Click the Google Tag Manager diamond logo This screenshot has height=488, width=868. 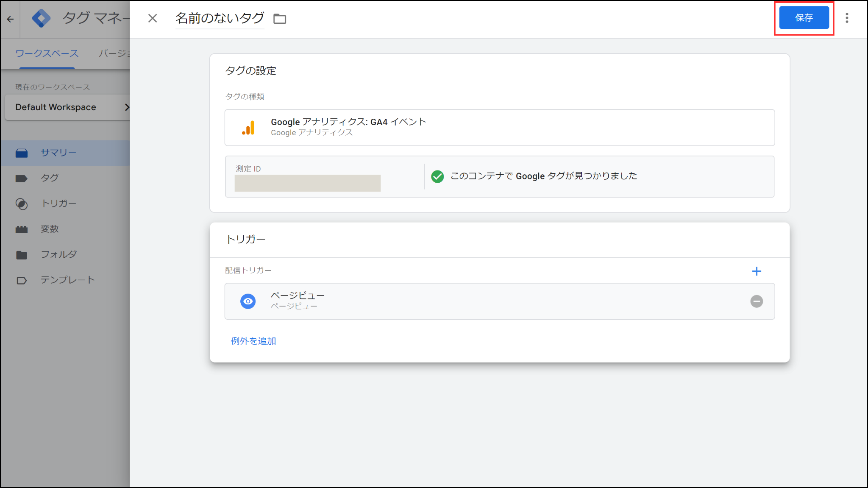(41, 18)
